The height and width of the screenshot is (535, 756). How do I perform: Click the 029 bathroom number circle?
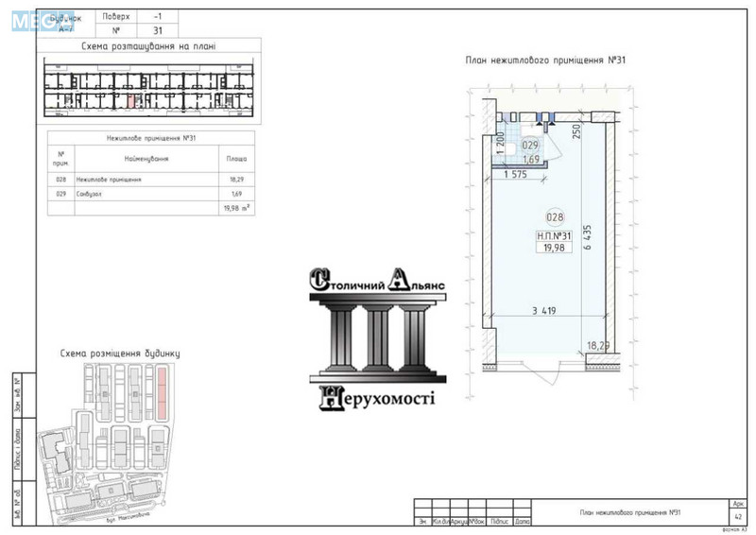click(530, 146)
